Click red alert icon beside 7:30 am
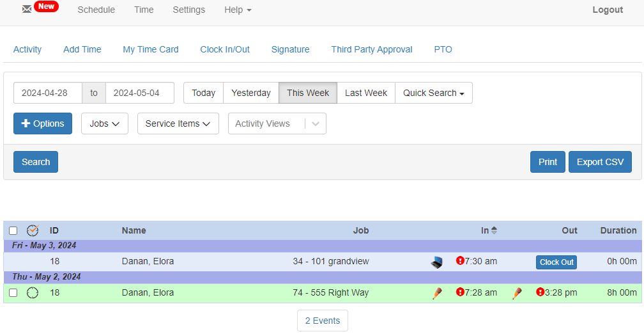Screen dimensions: 644x334 (460, 261)
